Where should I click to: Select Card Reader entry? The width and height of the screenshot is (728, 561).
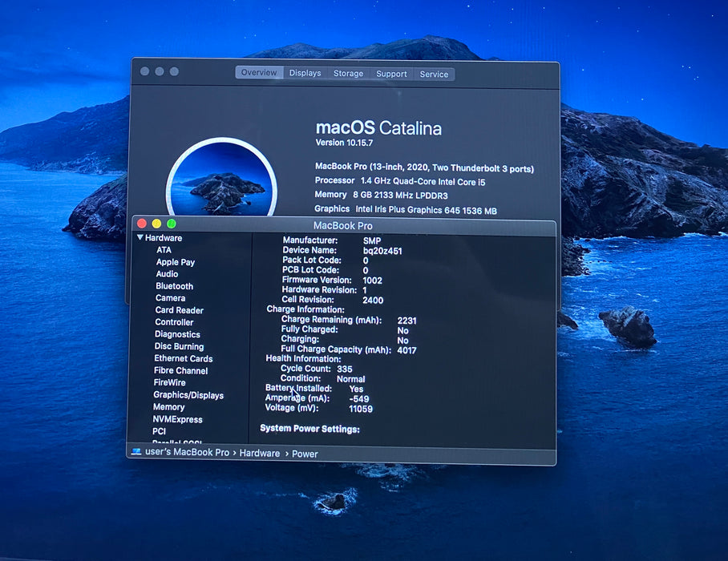pos(180,310)
